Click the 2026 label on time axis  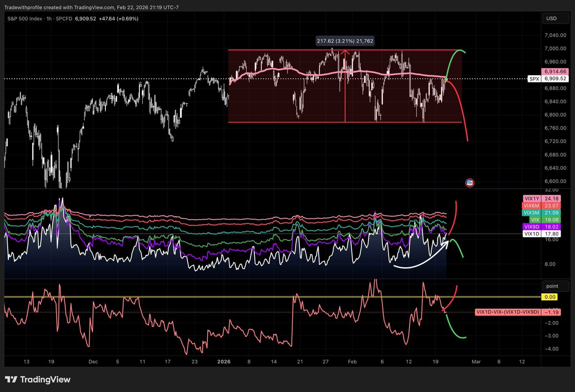225,361
